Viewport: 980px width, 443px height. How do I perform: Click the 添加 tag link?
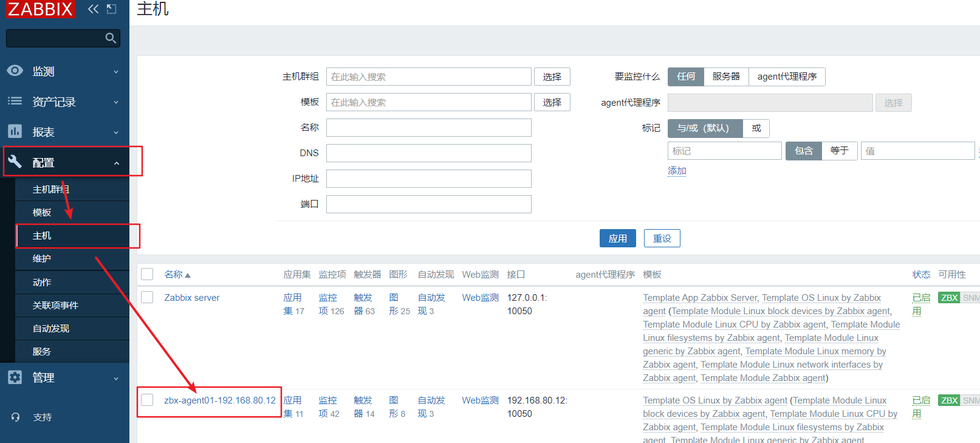[677, 171]
